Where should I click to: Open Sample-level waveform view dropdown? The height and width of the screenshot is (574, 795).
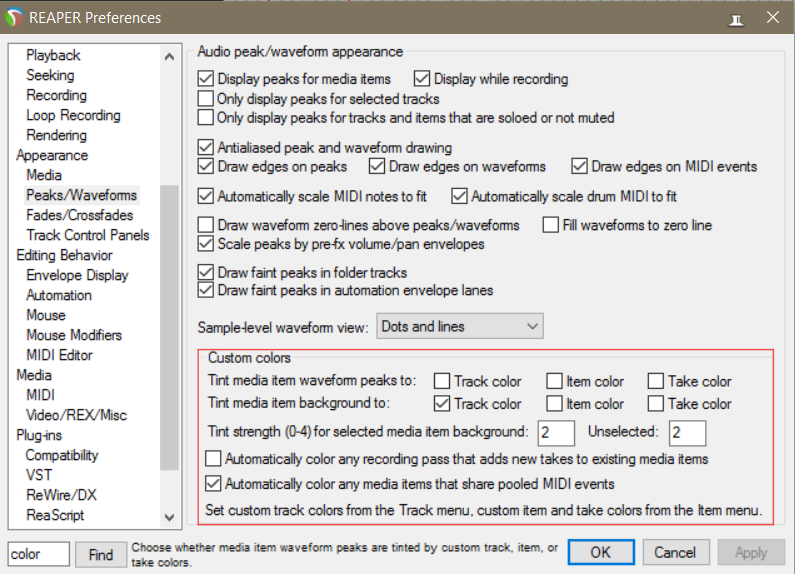coord(460,326)
